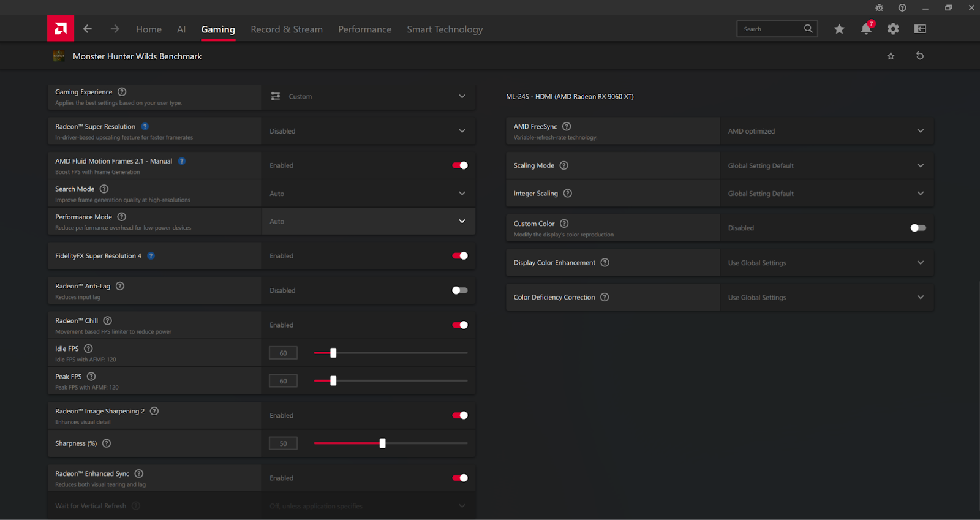980x520 pixels.
Task: Open notifications bell with badge
Action: coord(867,29)
